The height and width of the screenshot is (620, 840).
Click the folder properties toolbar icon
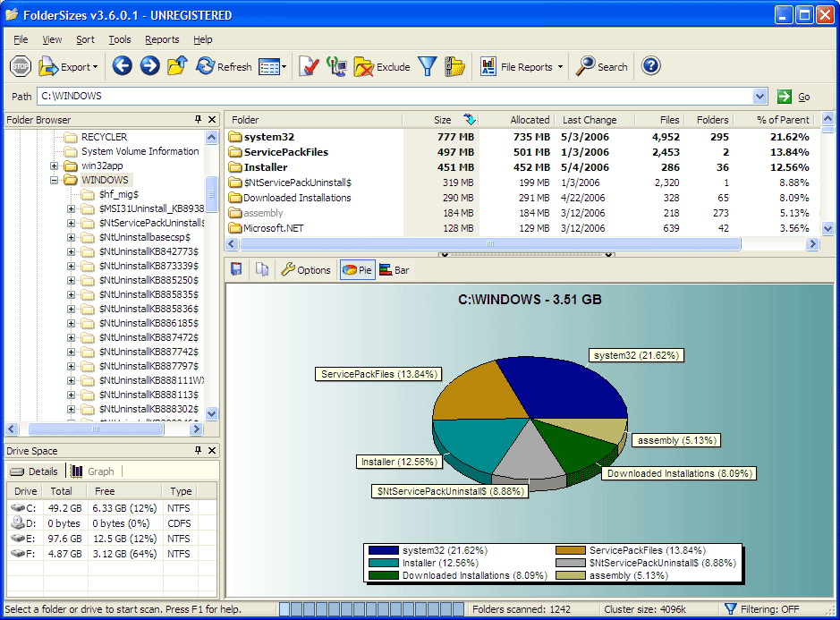pos(454,66)
